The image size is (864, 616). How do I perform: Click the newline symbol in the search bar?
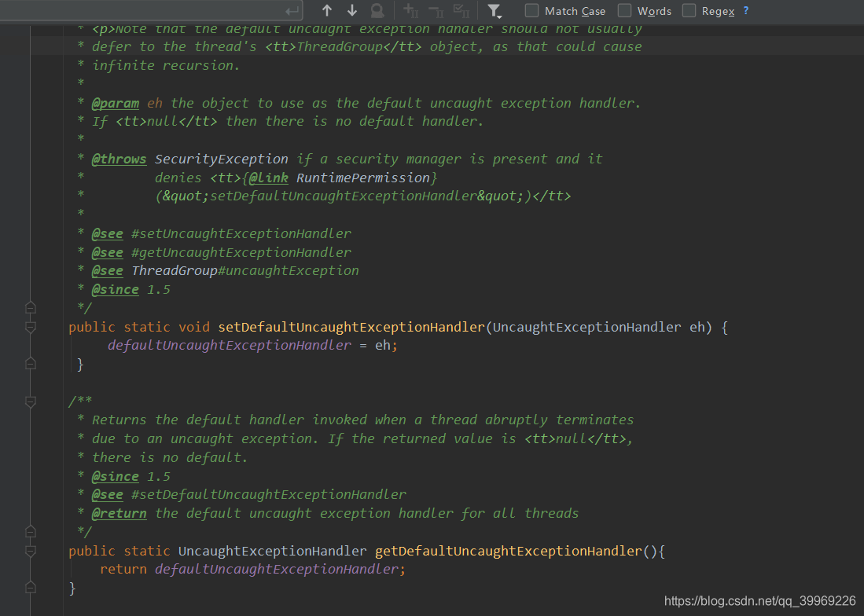tap(292, 9)
